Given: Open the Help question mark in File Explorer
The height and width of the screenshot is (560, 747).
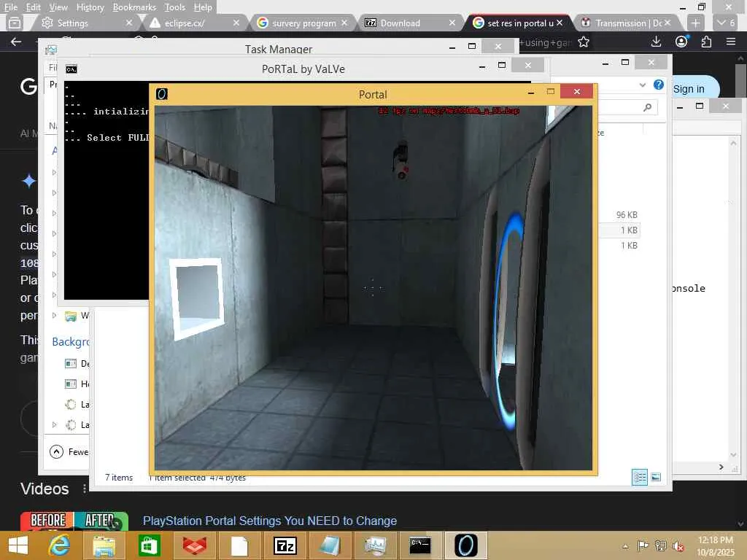Looking at the screenshot, I should 659,85.
